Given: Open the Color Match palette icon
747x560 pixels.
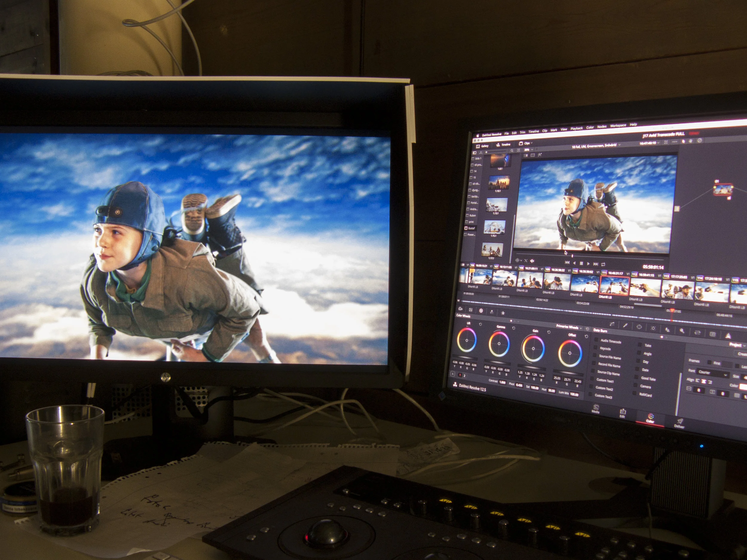Looking at the screenshot, I should click(x=471, y=310).
